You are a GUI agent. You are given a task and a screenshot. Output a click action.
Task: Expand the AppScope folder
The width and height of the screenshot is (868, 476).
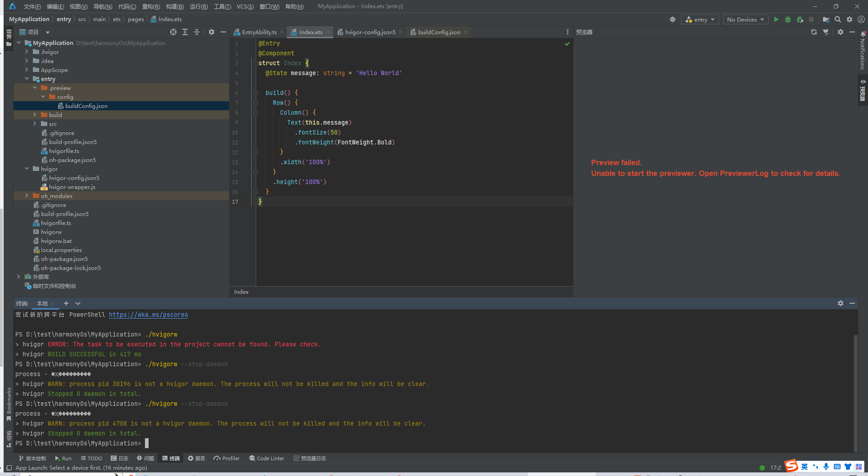(27, 70)
